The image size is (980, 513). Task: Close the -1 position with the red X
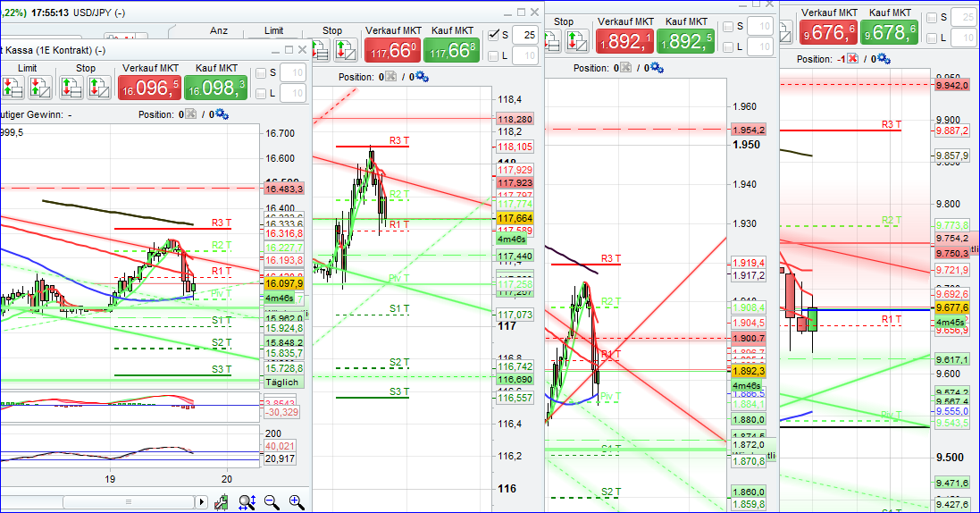(x=852, y=59)
